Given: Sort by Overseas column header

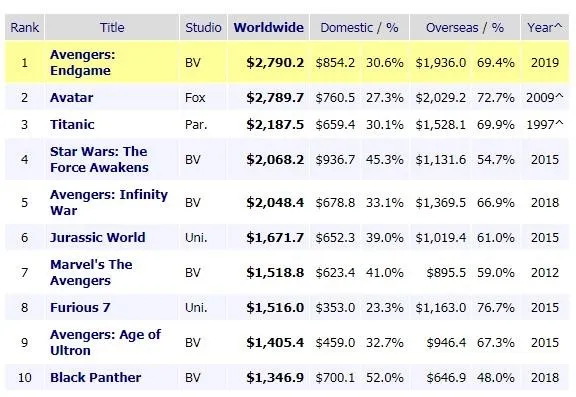Looking at the screenshot, I should click(x=452, y=28).
